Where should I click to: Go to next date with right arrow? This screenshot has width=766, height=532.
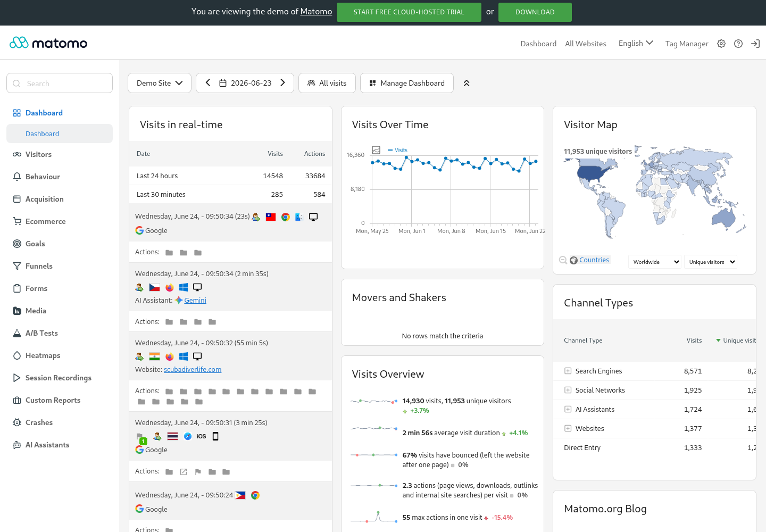tap(283, 83)
